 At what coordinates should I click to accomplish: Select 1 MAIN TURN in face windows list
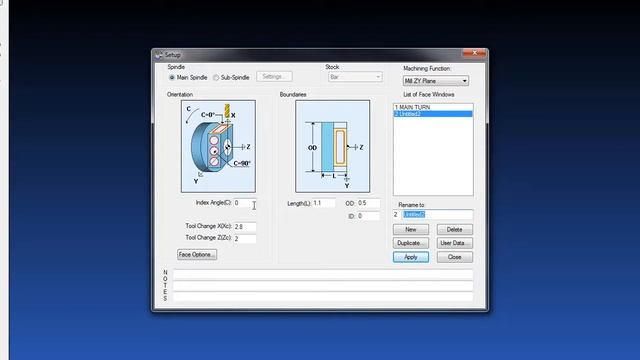click(433, 107)
